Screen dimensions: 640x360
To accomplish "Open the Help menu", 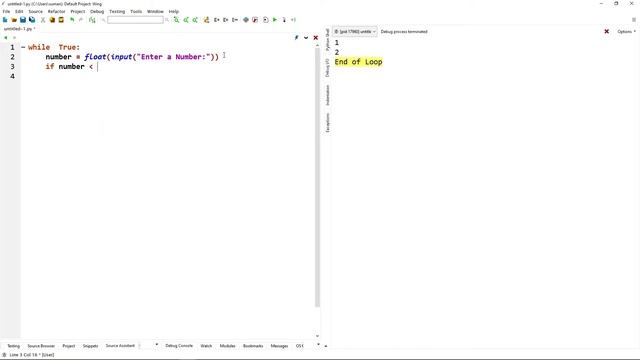I will pos(174,11).
